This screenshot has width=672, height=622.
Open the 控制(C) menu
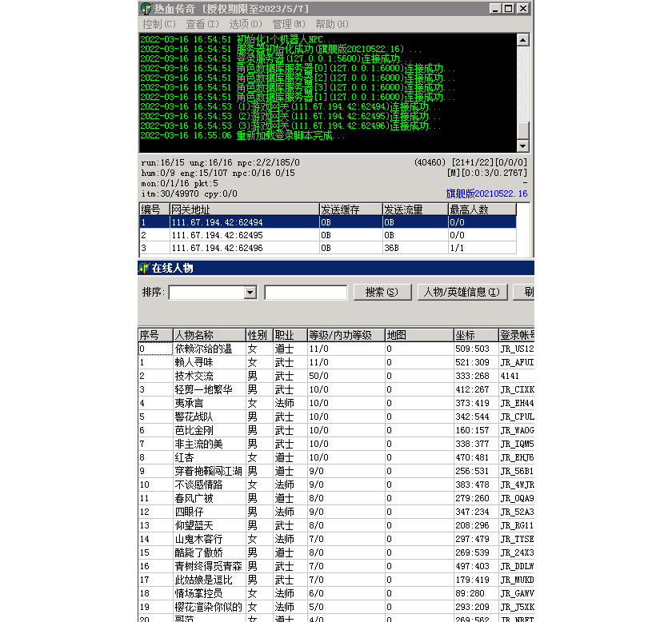pos(158,24)
